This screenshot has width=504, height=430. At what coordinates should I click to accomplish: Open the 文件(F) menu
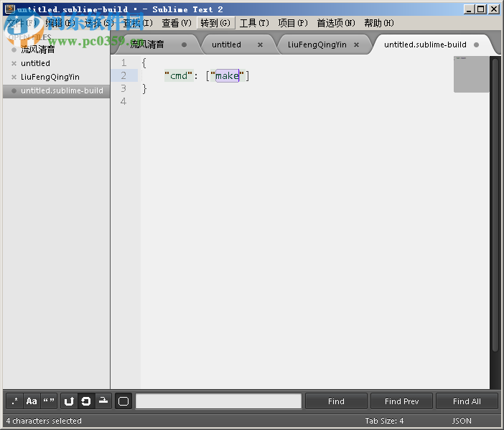pyautogui.click(x=22, y=23)
